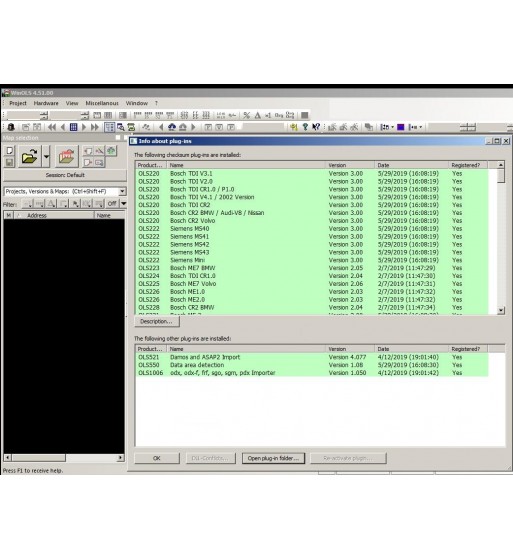Select the Bosch TDI V4.1 / 2002 Version row

(312, 197)
